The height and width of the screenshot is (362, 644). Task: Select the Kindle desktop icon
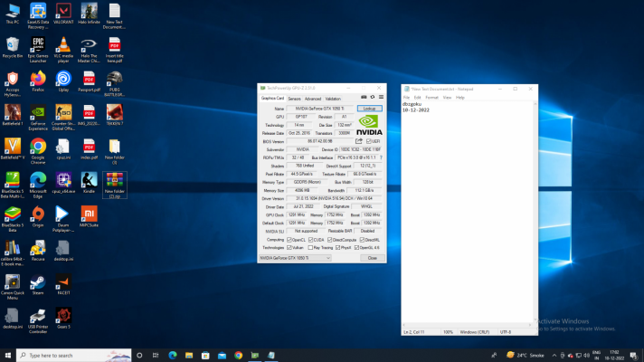tap(89, 183)
